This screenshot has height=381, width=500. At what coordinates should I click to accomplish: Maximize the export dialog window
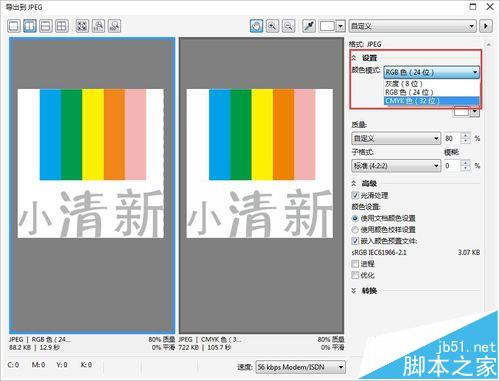pos(473,7)
